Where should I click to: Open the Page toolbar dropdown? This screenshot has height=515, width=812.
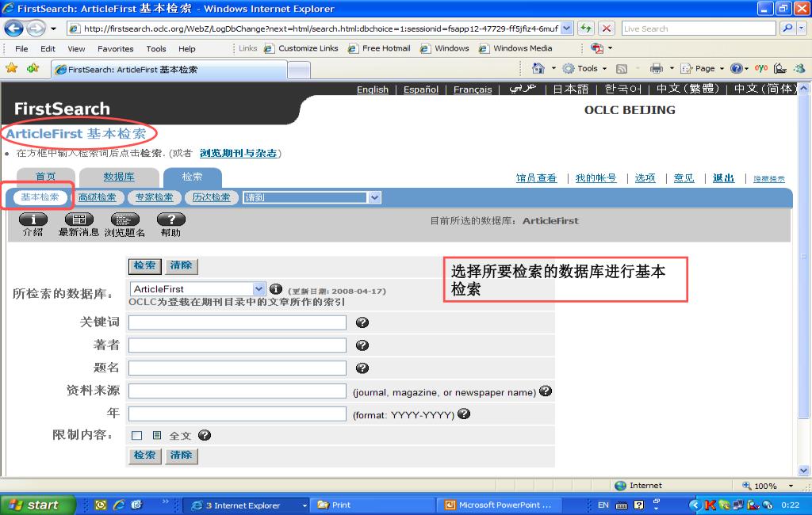click(x=703, y=68)
